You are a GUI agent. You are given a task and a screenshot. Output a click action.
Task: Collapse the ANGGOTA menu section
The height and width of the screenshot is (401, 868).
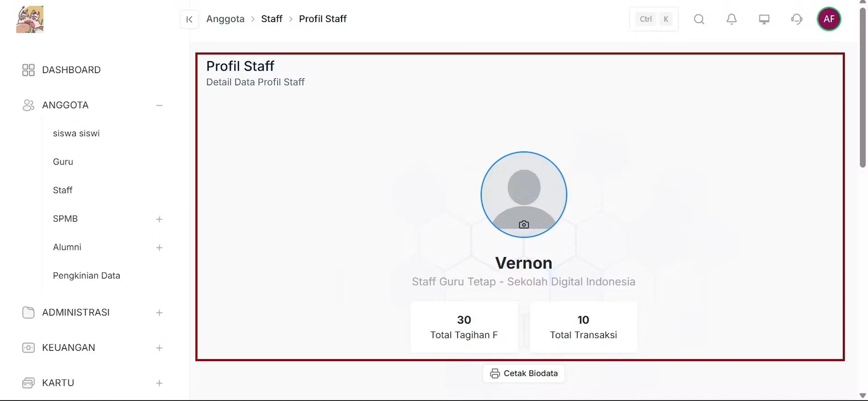pyautogui.click(x=159, y=105)
